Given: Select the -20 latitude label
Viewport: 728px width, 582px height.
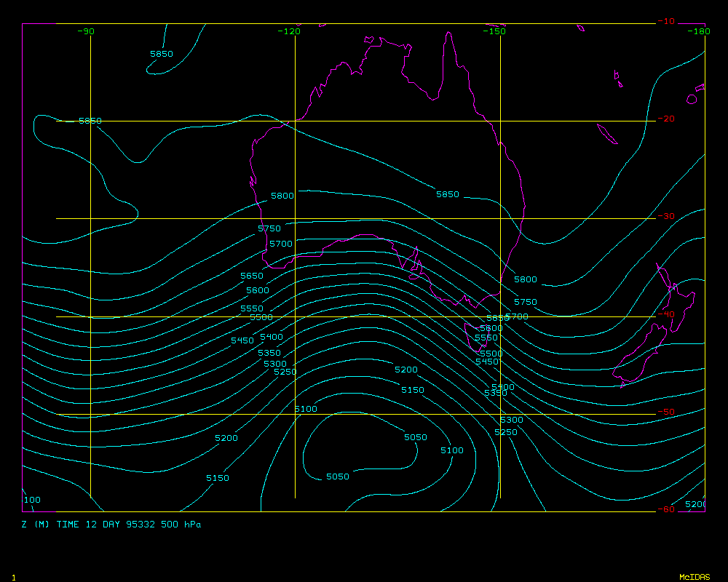Looking at the screenshot, I should pyautogui.click(x=665, y=119).
